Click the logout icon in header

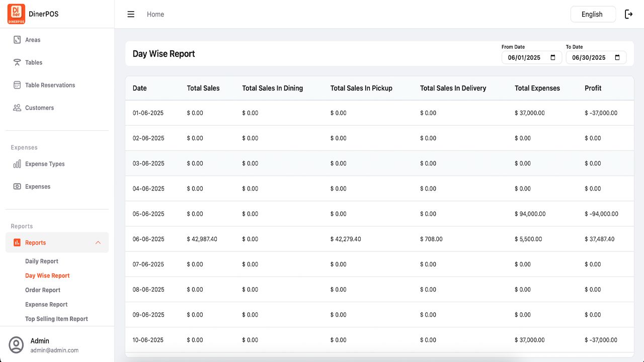[628, 14]
